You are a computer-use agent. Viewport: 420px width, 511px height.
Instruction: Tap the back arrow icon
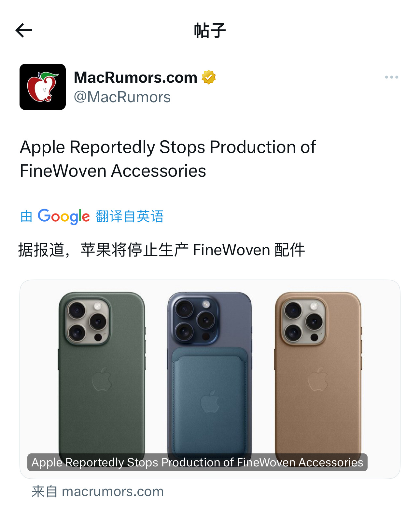(x=24, y=31)
